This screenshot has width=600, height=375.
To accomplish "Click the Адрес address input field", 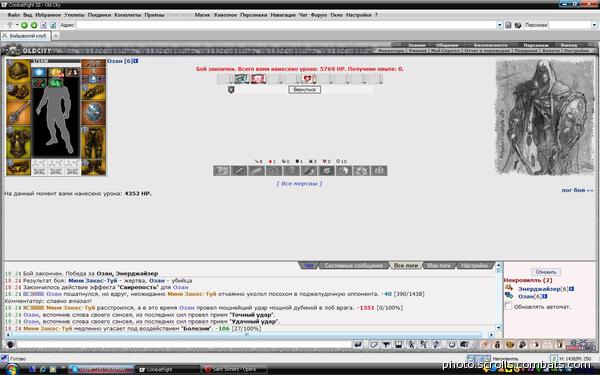I will [x=286, y=25].
